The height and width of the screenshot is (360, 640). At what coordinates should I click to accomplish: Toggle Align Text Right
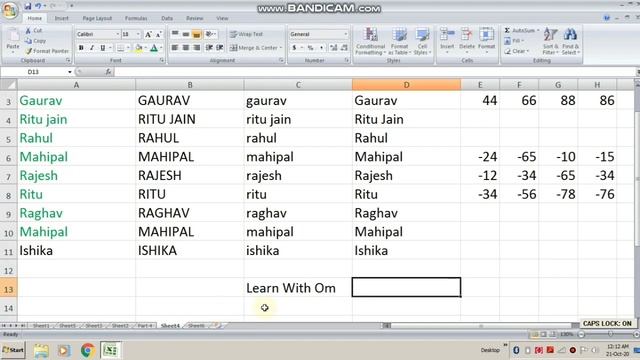(196, 48)
